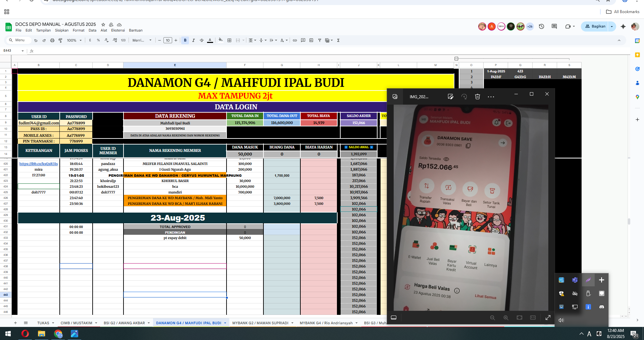Click the Undo icon in Sheets toolbar
The image size is (644, 340).
coord(36,40)
